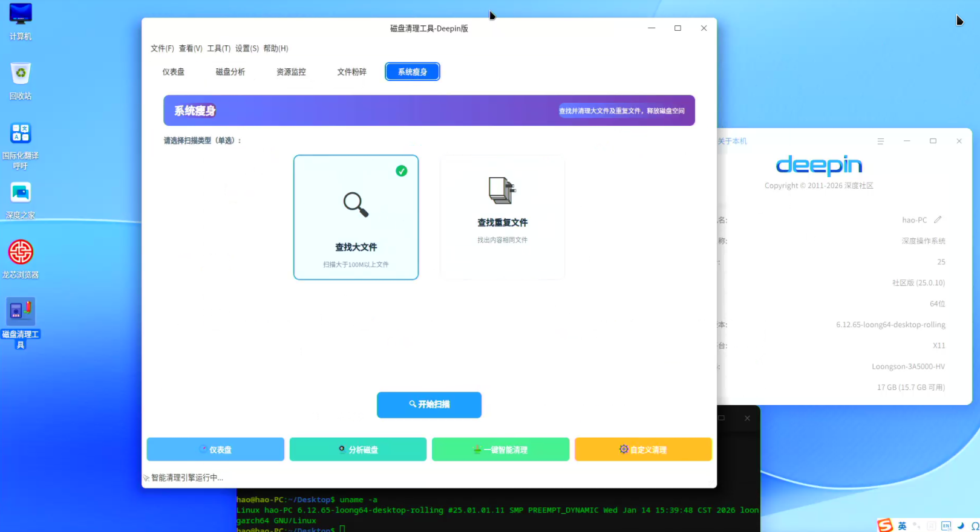The width and height of the screenshot is (980, 532).
Task: Click the EN keyboard layout tray icon
Action: 946,526
